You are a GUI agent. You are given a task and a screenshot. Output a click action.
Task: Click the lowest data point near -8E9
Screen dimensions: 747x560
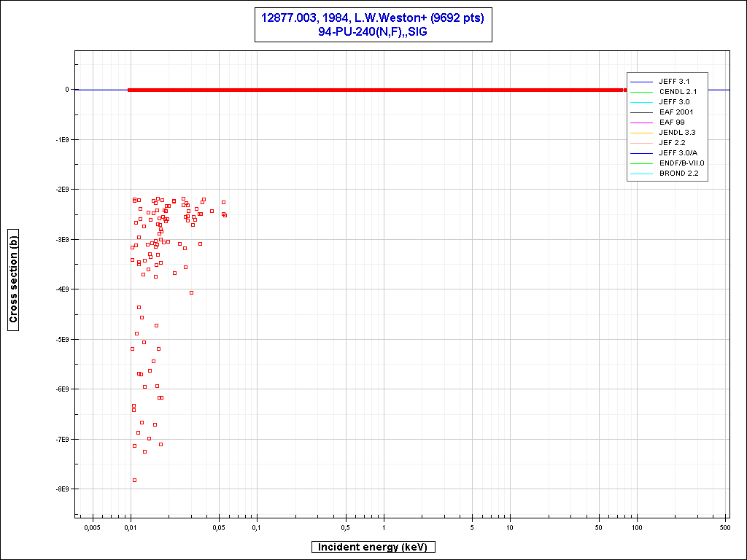(x=134, y=480)
